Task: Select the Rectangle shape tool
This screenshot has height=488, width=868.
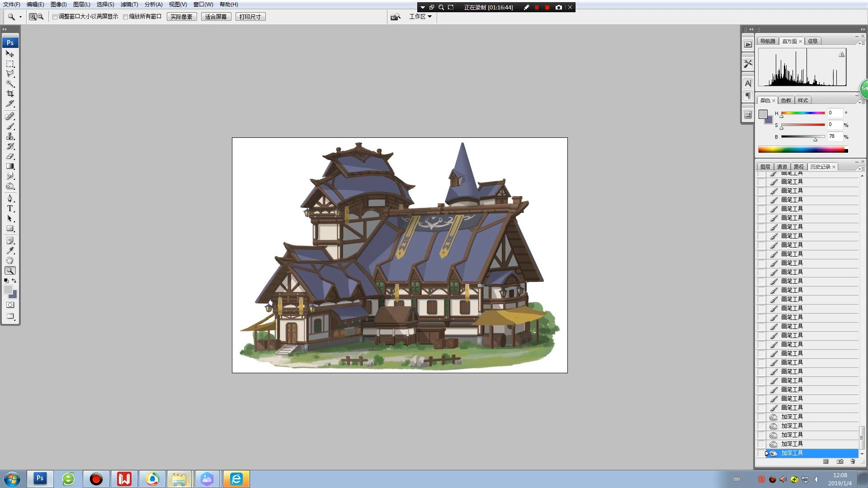Action: click(10, 228)
